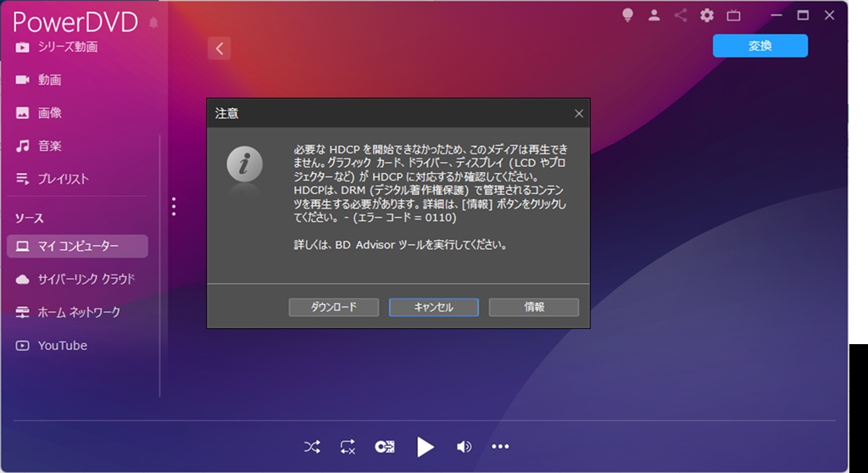Minimize the PowerDVD window

pyautogui.click(x=776, y=15)
